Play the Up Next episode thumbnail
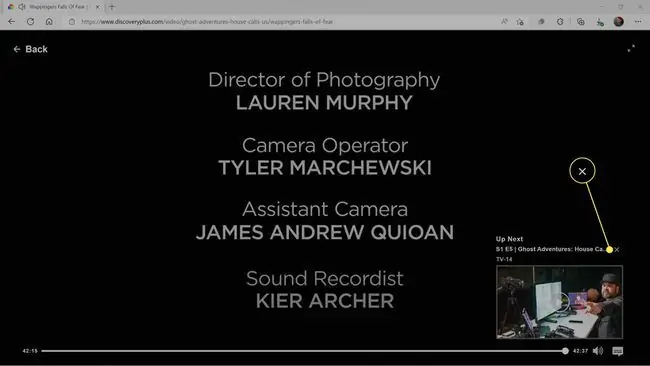650x366 pixels. tap(559, 302)
